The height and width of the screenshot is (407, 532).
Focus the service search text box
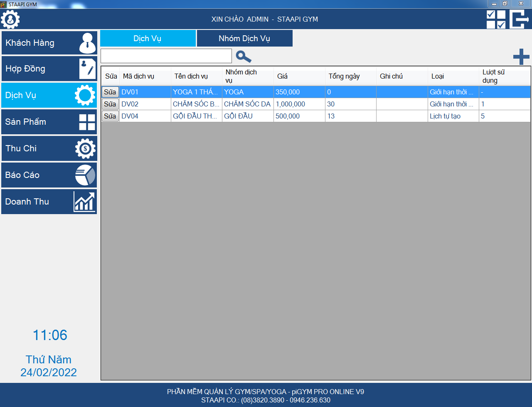166,56
